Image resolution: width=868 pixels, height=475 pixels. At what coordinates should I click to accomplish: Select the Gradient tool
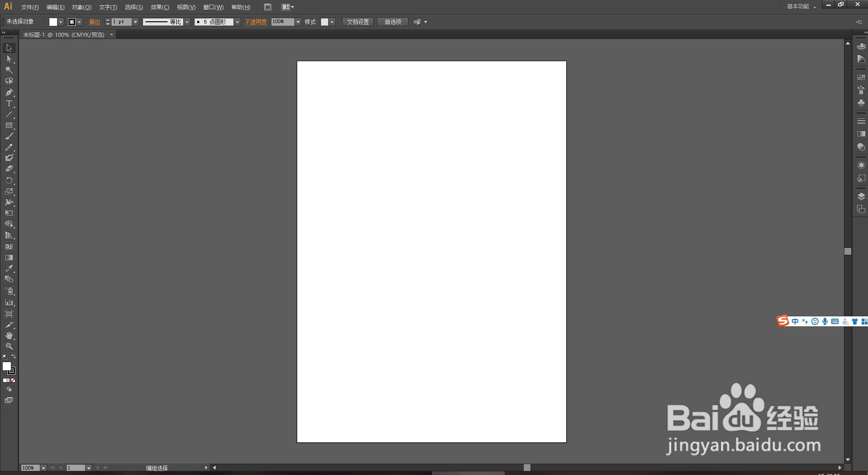pyautogui.click(x=9, y=257)
